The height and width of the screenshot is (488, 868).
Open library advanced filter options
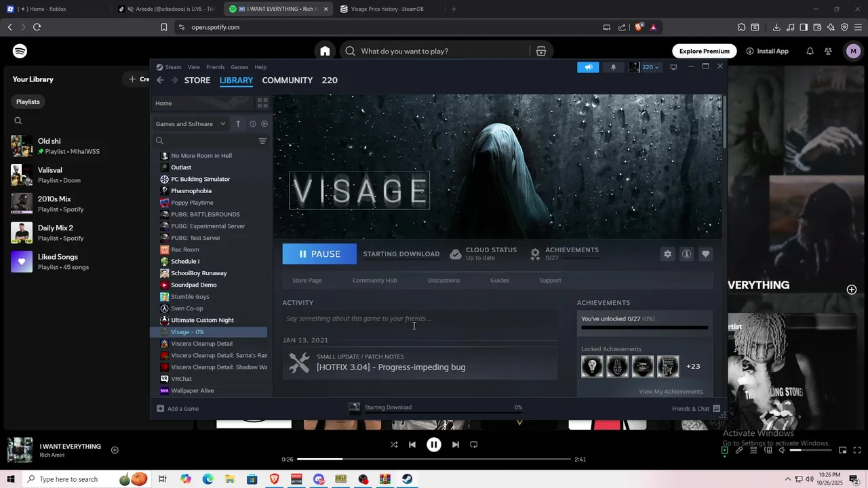(x=262, y=141)
